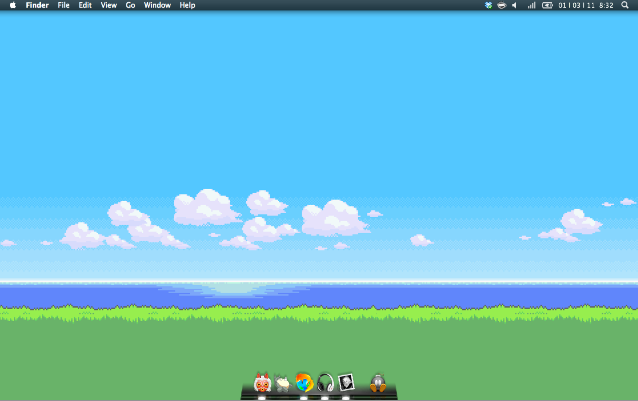The height and width of the screenshot is (401, 638).
Task: Click the round status icon beside Dropbox
Action: click(x=502, y=5)
